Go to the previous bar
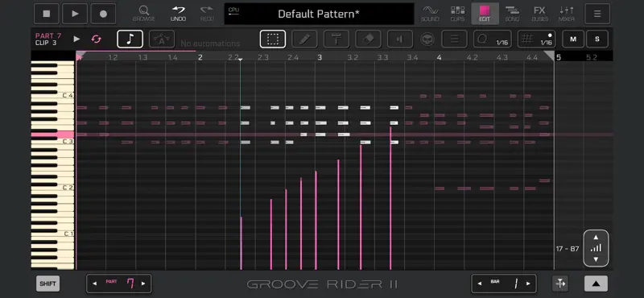644x298 pixels. tap(479, 284)
